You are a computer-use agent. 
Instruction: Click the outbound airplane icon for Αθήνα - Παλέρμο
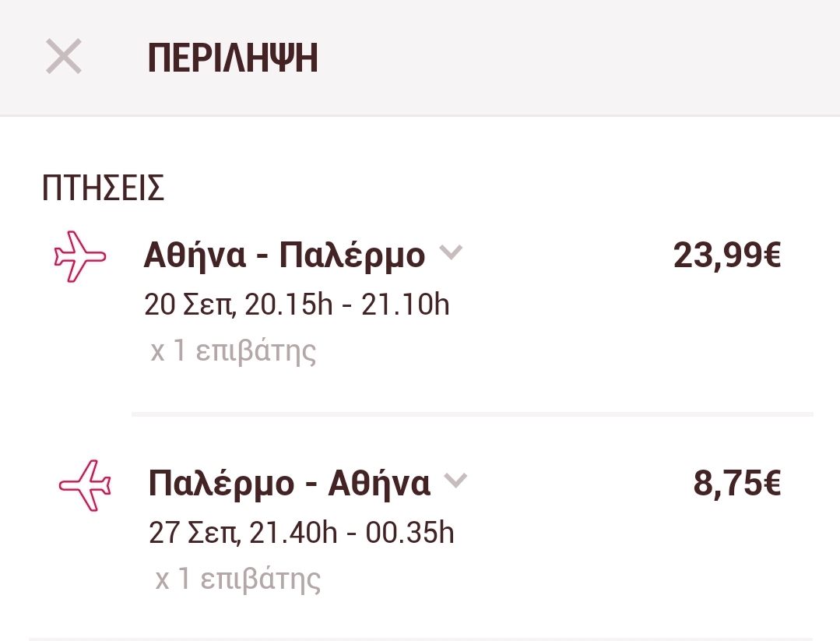click(79, 255)
